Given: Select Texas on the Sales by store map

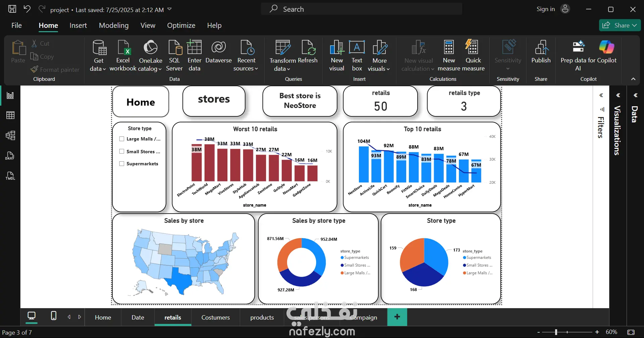Looking at the screenshot, I should [x=182, y=281].
